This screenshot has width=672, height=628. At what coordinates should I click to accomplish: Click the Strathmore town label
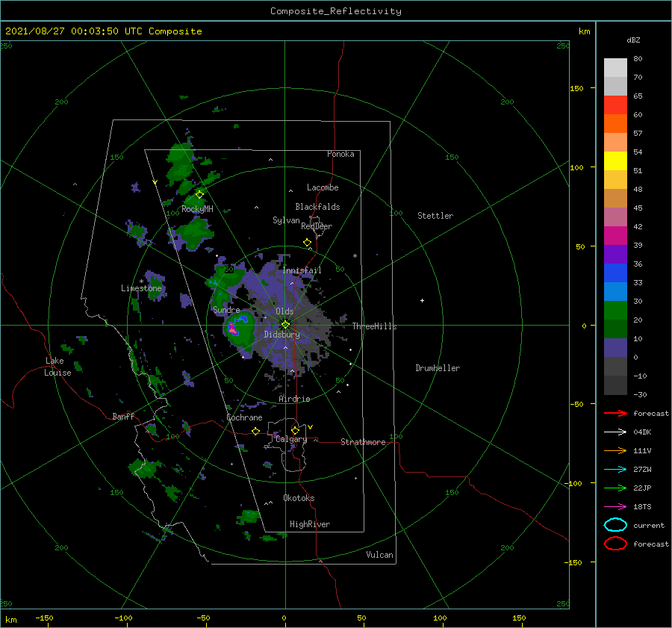click(364, 442)
